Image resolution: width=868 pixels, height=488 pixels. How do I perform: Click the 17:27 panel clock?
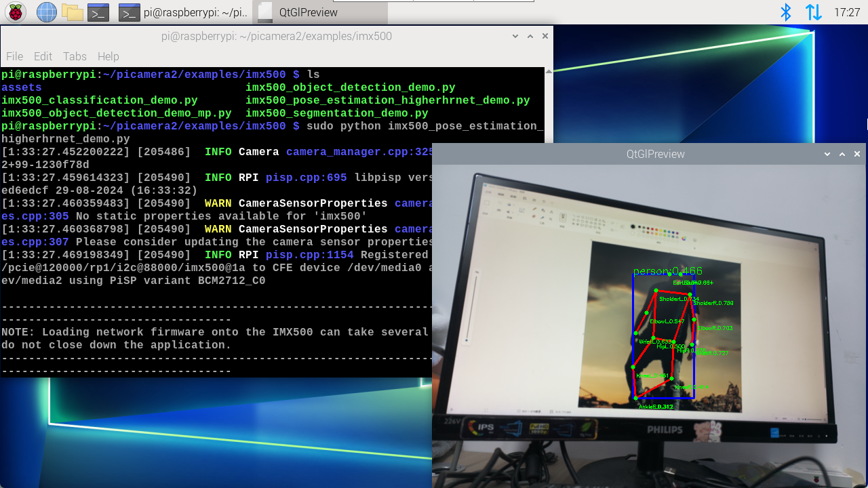pos(847,12)
